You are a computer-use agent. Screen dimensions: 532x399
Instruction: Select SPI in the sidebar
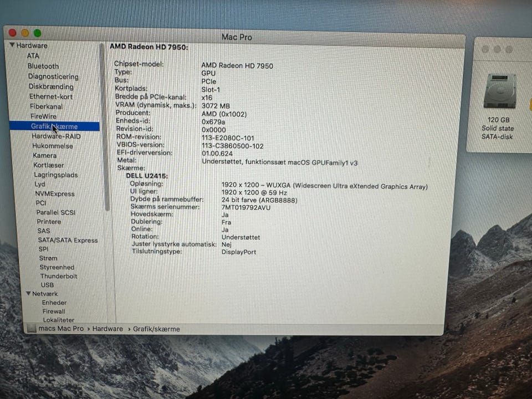43,249
